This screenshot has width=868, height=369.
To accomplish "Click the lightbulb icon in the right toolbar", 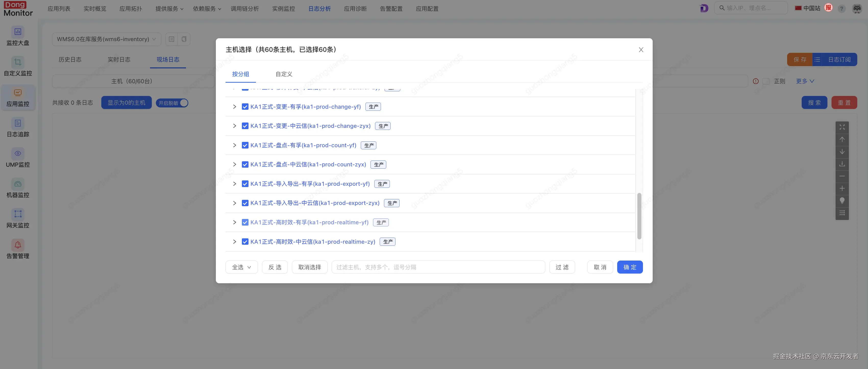I will tap(842, 201).
